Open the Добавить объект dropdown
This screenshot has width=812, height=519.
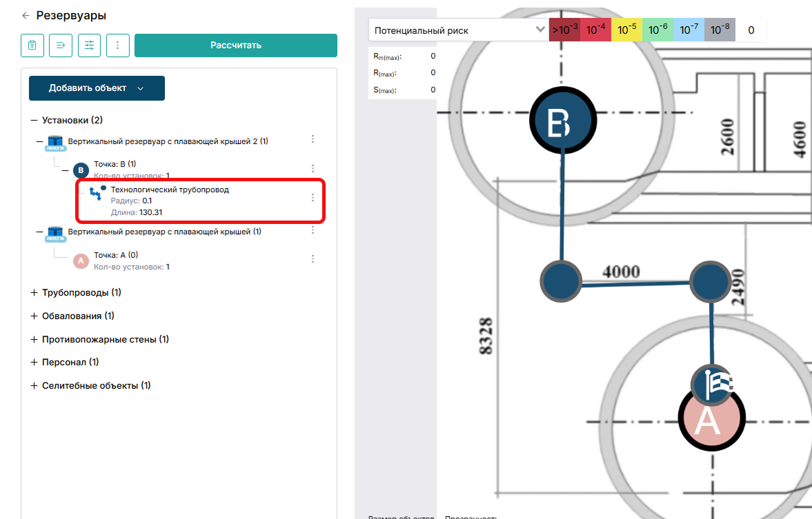point(97,88)
